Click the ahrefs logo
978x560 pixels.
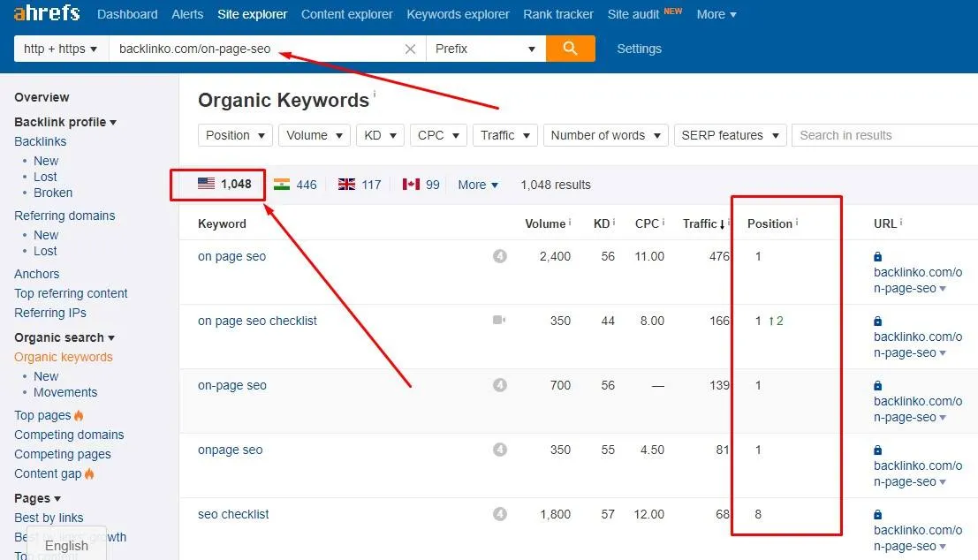click(x=47, y=12)
